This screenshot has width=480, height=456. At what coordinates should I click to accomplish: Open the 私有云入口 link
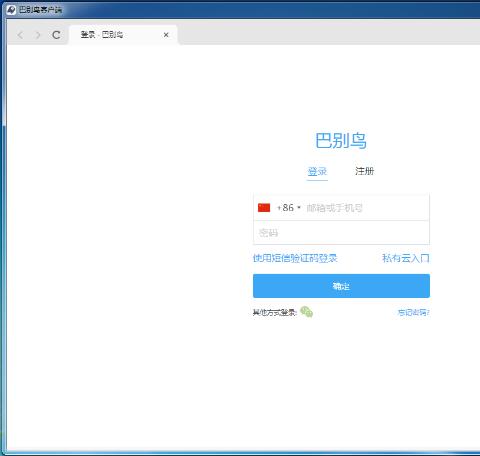[406, 258]
